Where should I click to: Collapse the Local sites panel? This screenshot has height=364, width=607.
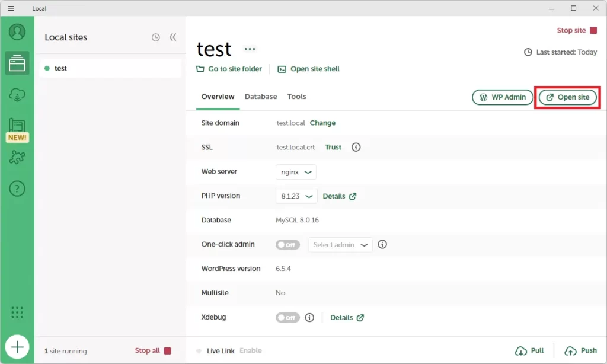pos(172,37)
